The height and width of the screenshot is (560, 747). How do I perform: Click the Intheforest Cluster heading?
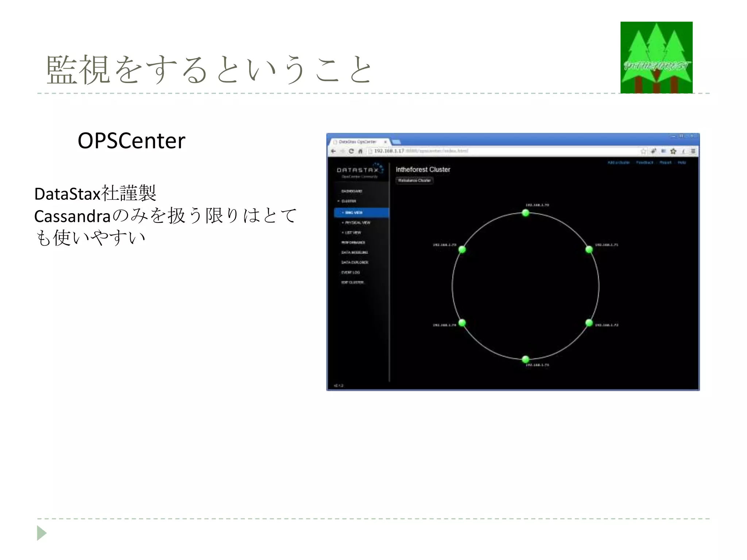click(423, 170)
